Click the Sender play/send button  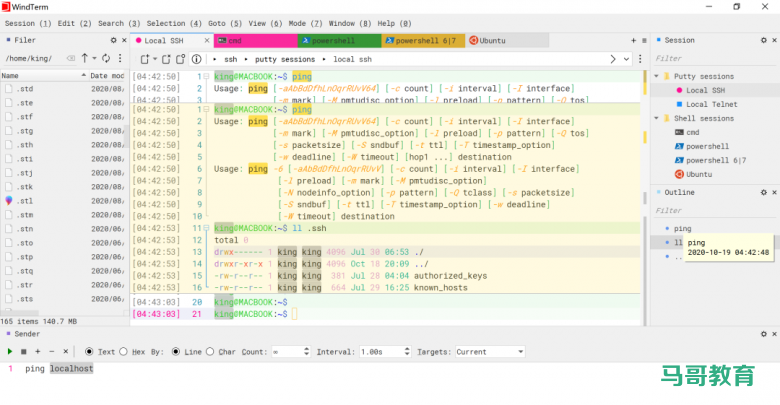[10, 352]
